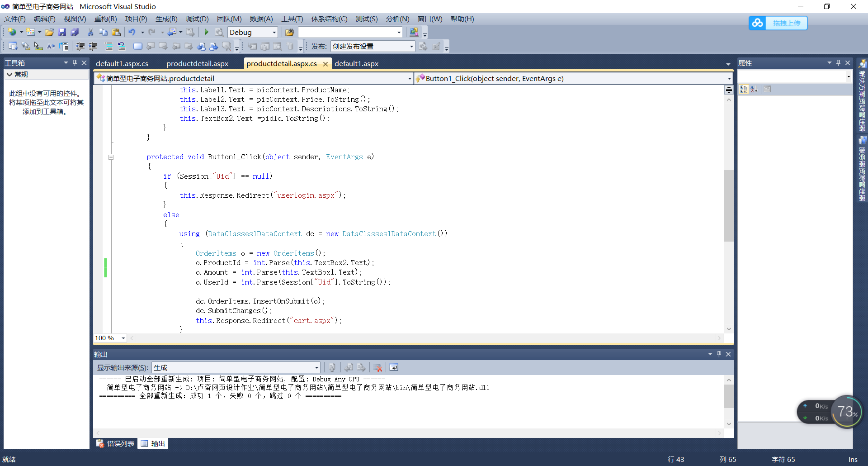Switch to the default1.aspx.cs tab
The height and width of the screenshot is (466, 868).
(x=122, y=64)
